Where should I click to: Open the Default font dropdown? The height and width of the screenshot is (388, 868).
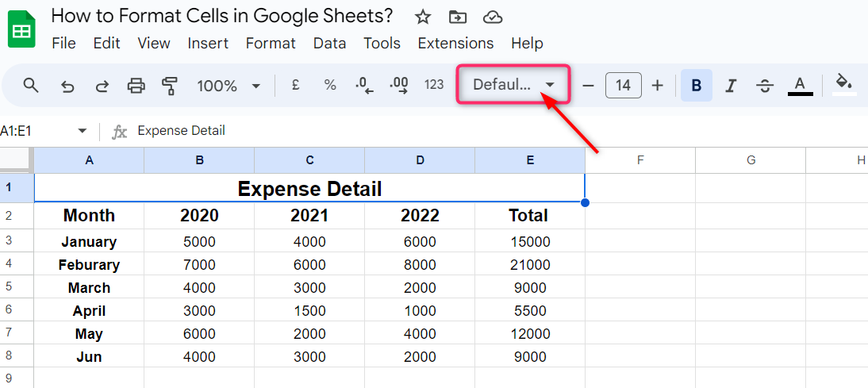tap(513, 85)
